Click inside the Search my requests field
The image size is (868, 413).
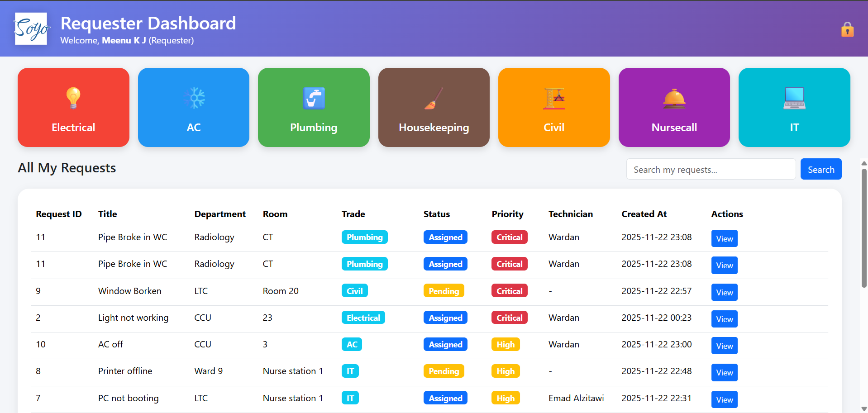711,169
